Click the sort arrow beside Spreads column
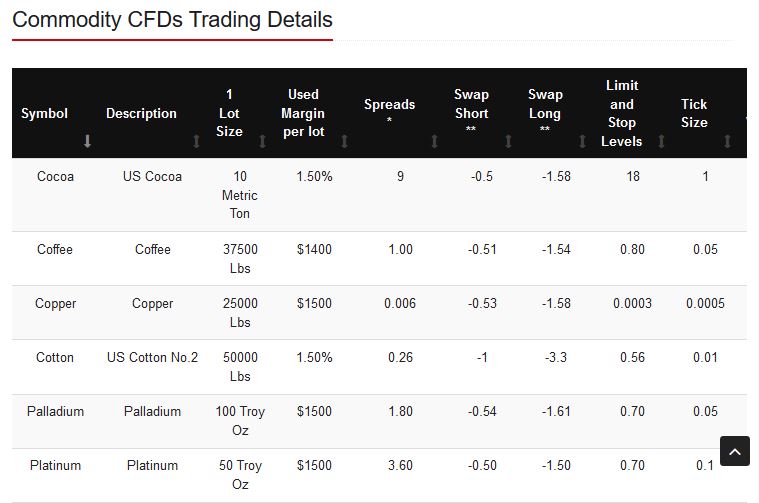The height and width of the screenshot is (503, 759). pos(434,142)
